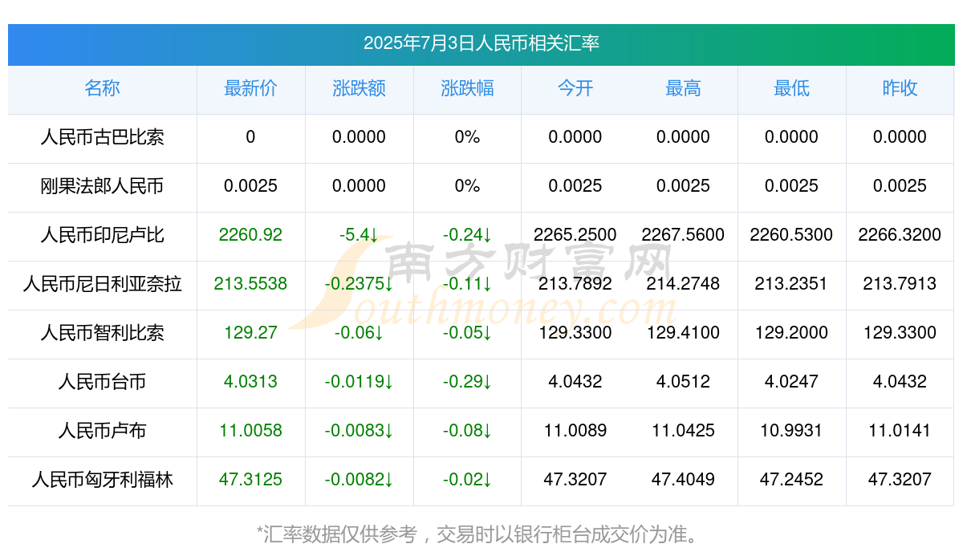Viewport: 963px width, 560px height.
Task: Click change amount -0.0082↓
Action: (359, 480)
